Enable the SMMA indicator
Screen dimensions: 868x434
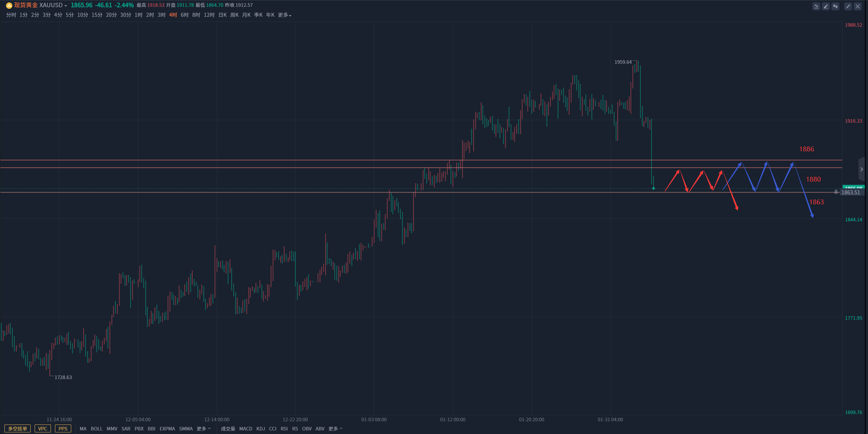[x=186, y=429]
